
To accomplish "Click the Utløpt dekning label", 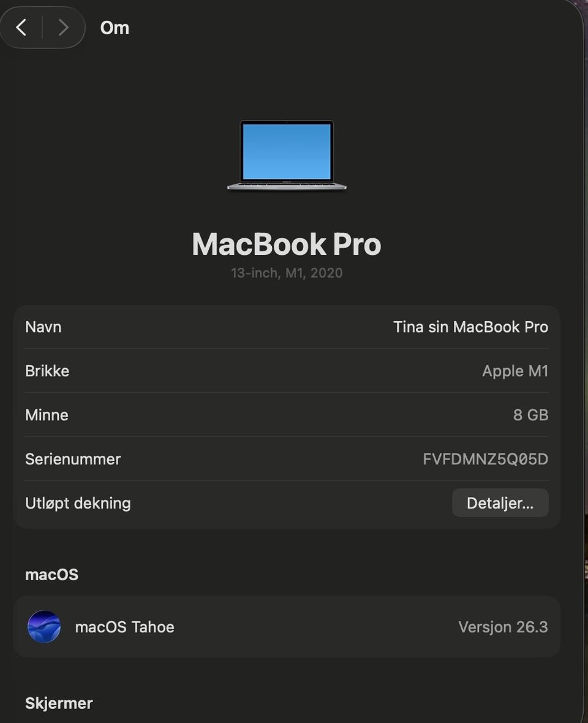I will tap(78, 503).
